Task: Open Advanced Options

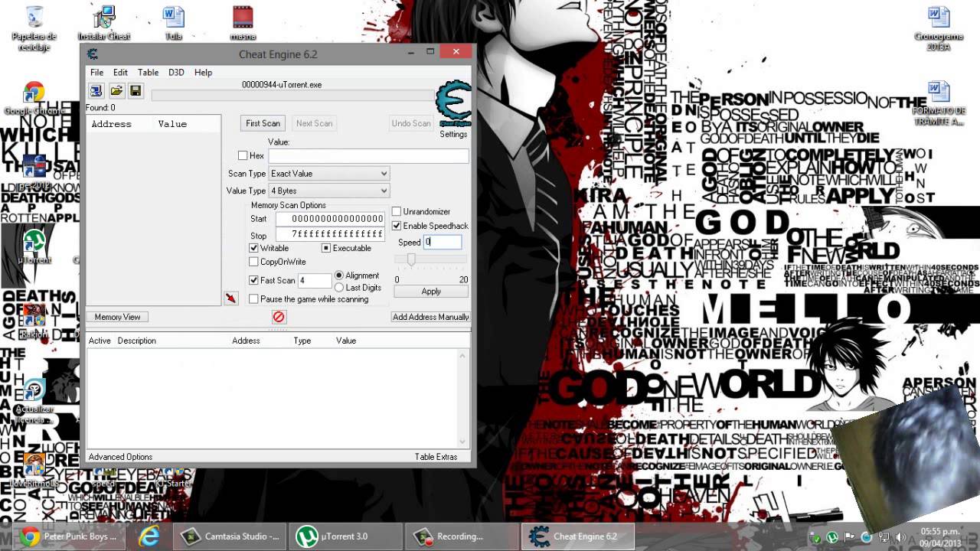Action: tap(120, 457)
